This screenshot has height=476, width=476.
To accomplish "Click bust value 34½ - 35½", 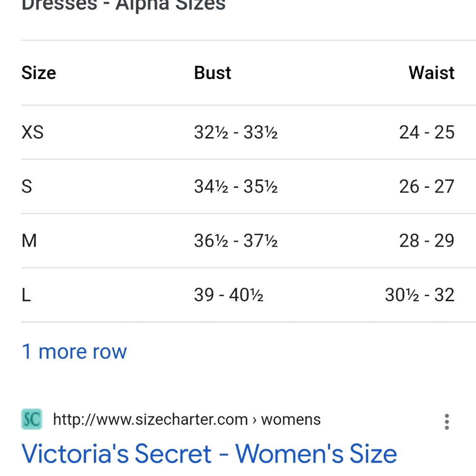I will pyautogui.click(x=236, y=187).
